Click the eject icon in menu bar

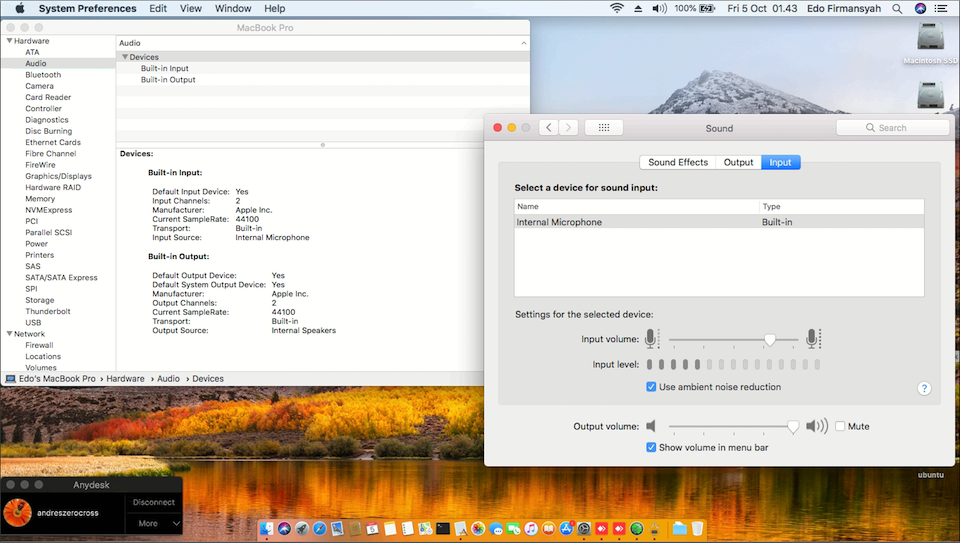[638, 9]
